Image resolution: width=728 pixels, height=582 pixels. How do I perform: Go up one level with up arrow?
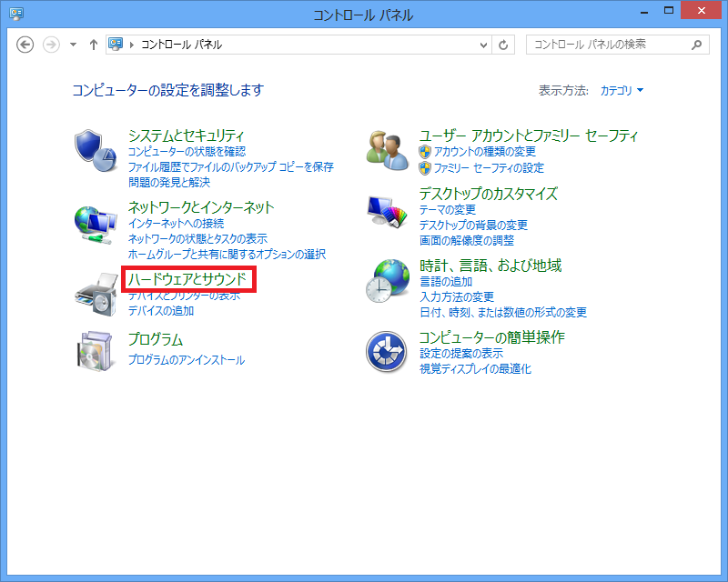click(x=93, y=45)
